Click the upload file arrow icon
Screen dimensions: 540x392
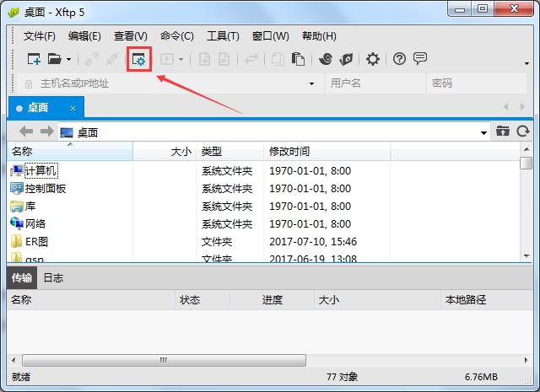click(224, 59)
